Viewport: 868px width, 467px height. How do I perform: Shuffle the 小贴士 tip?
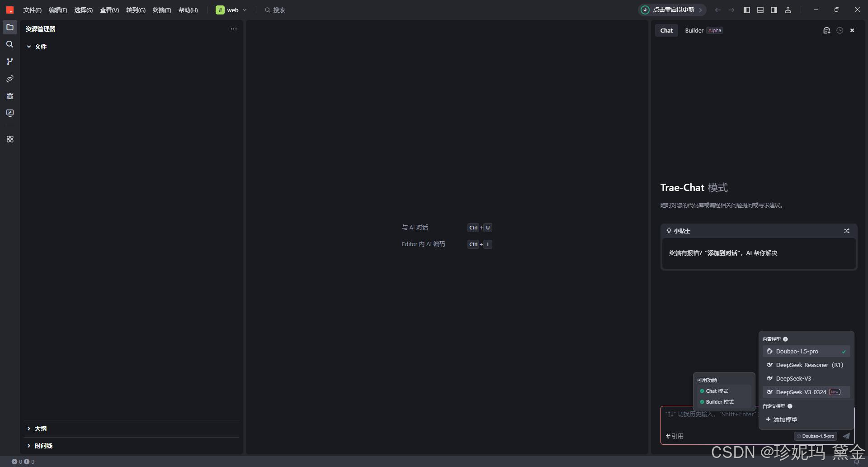pos(847,231)
